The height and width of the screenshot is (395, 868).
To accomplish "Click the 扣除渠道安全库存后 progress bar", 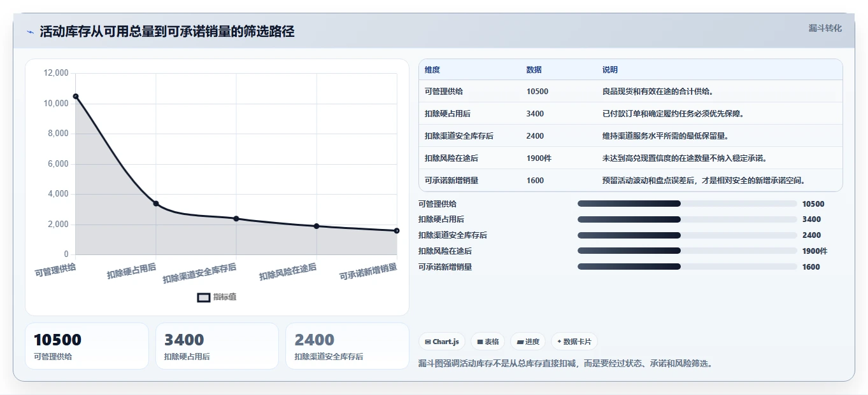I will [687, 235].
